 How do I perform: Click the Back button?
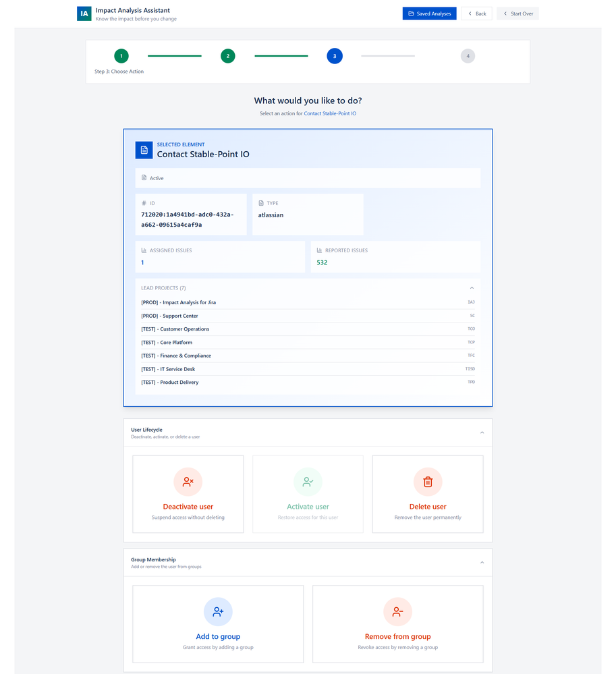(476, 13)
